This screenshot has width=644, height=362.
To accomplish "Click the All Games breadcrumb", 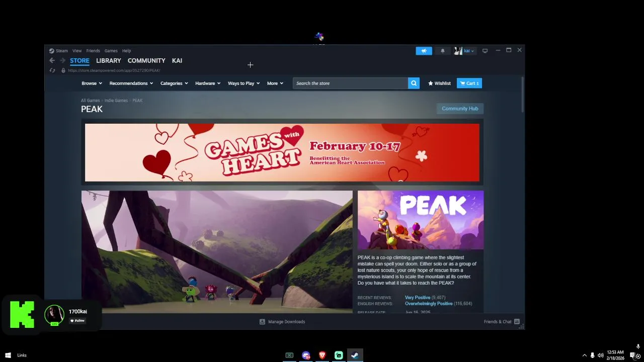I will point(91,101).
